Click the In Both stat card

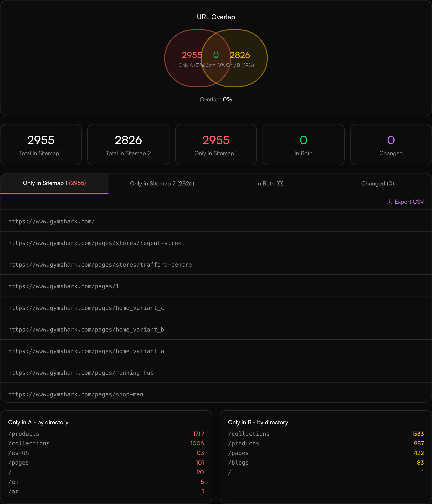click(303, 145)
